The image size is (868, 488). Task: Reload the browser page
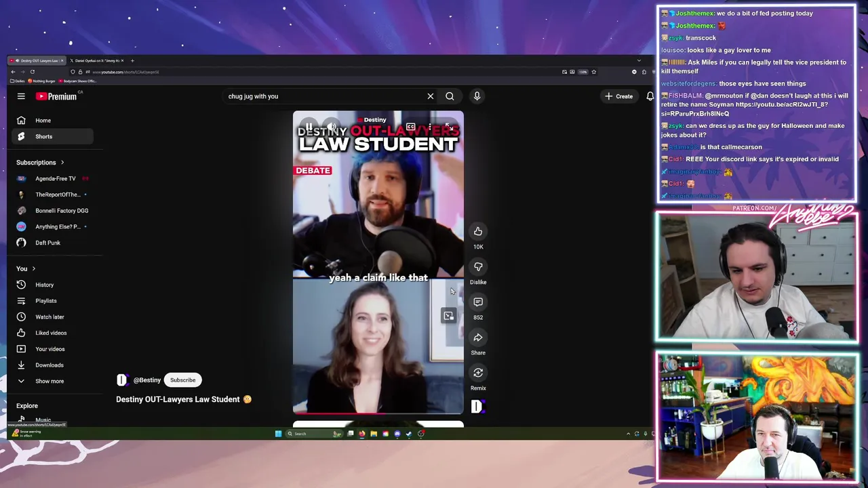[32, 72]
